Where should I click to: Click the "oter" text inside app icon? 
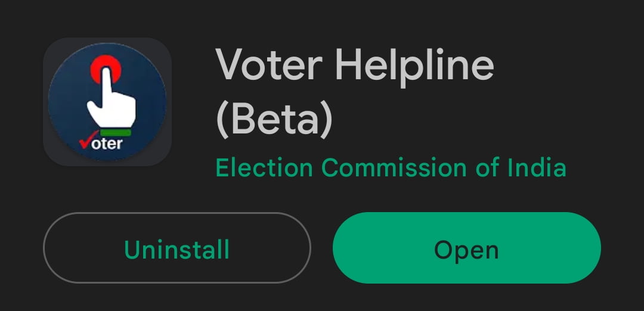point(107,144)
